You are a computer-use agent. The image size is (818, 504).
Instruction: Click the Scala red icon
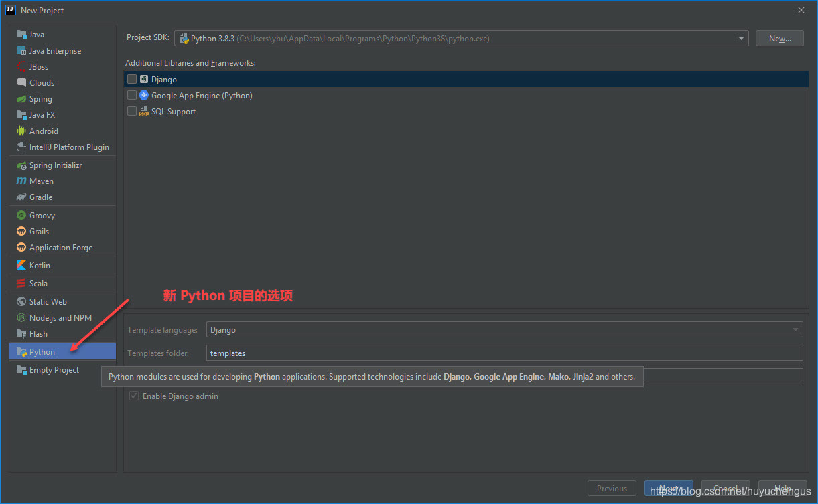(21, 284)
